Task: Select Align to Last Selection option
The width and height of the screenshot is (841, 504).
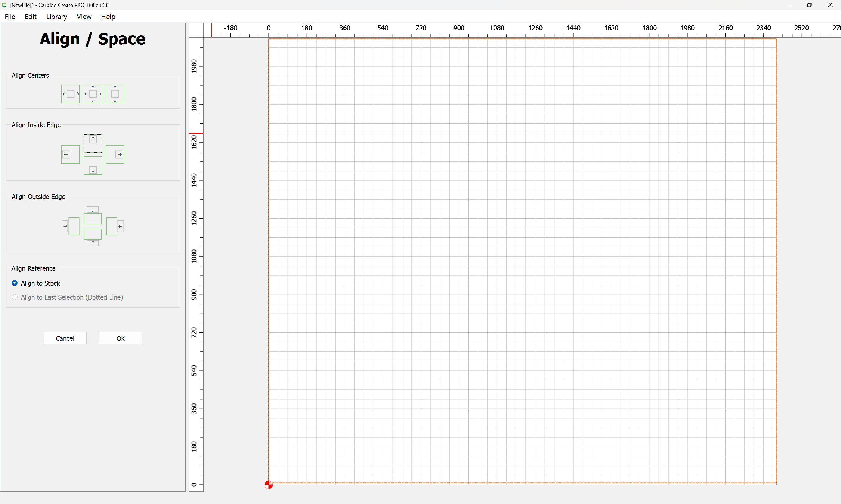Action: click(15, 297)
